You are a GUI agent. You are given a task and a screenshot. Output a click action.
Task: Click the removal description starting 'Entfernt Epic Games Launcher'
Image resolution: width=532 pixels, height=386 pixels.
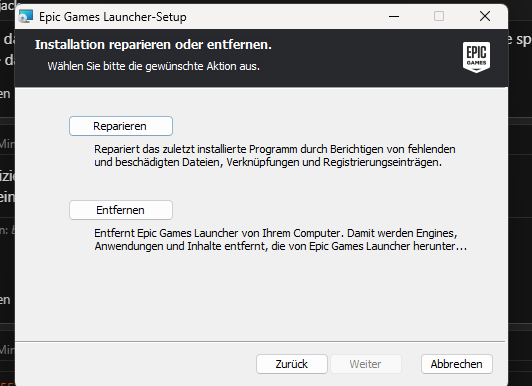[281, 239]
